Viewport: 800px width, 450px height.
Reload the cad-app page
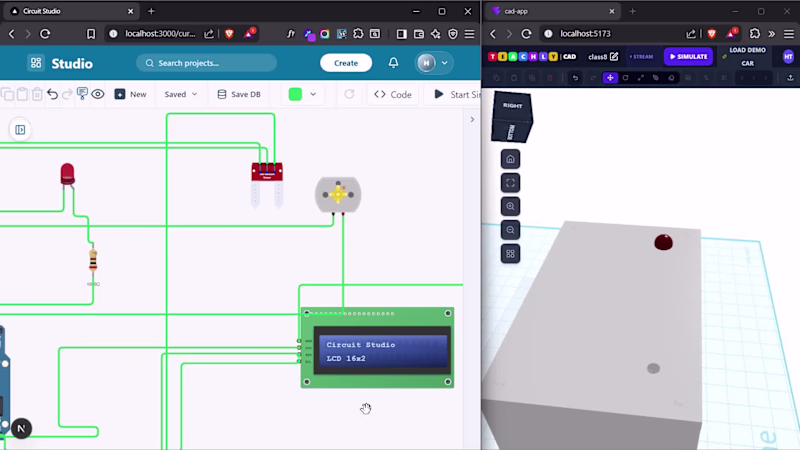pyautogui.click(x=526, y=34)
